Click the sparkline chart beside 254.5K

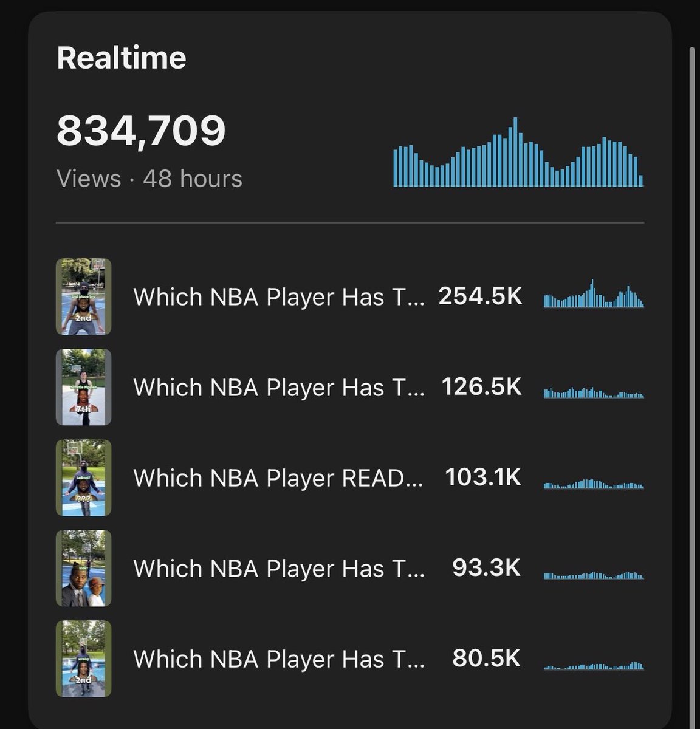click(594, 293)
